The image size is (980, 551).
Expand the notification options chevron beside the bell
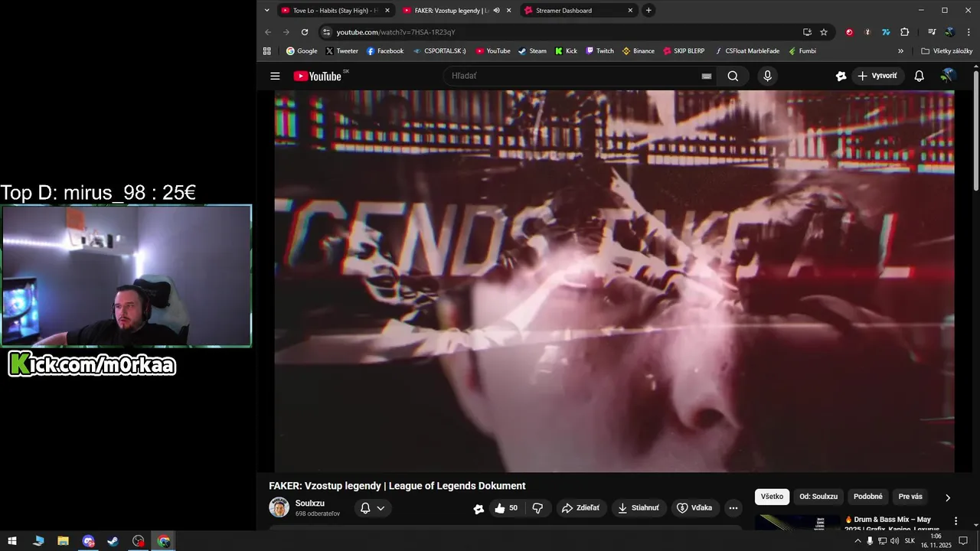coord(381,508)
